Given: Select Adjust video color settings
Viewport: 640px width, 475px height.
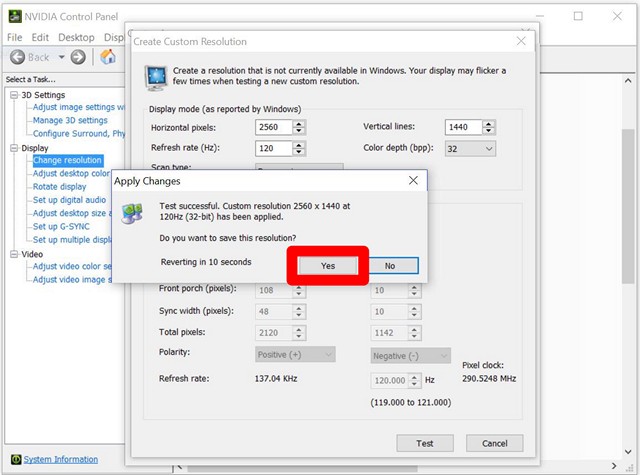Looking at the screenshot, I should [72, 266].
